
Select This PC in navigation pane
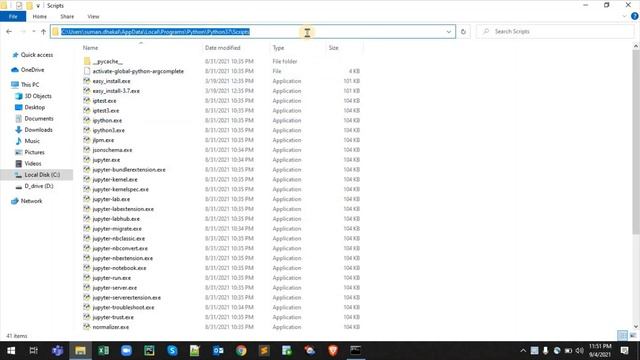coord(25,84)
